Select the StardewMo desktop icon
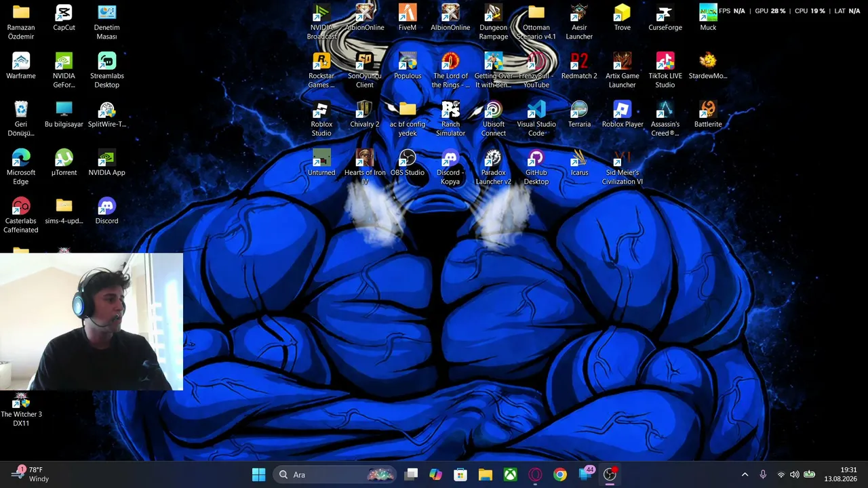868x488 pixels. click(708, 66)
